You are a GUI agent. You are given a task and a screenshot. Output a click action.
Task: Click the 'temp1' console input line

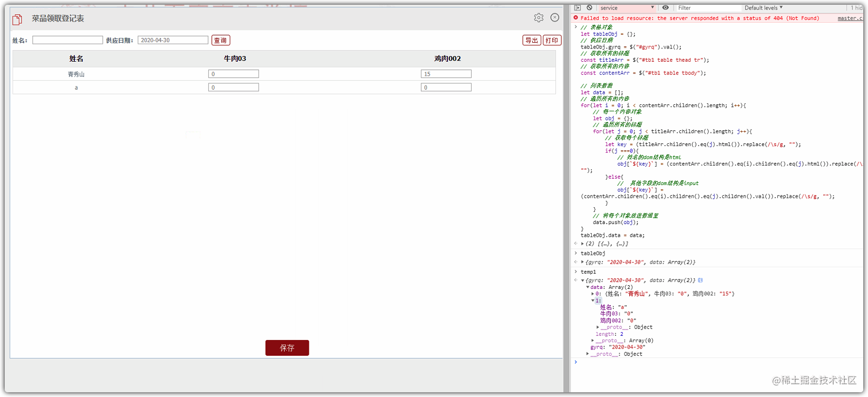click(588, 272)
